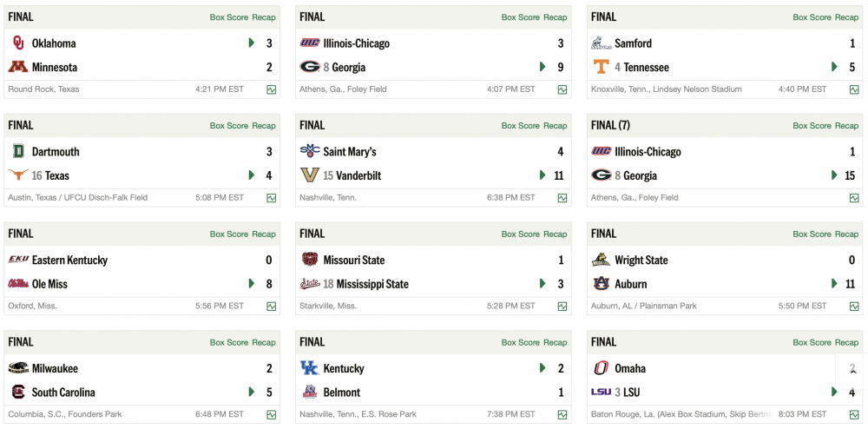Open stats chart icon for Samford-Tennessee game

tap(854, 89)
